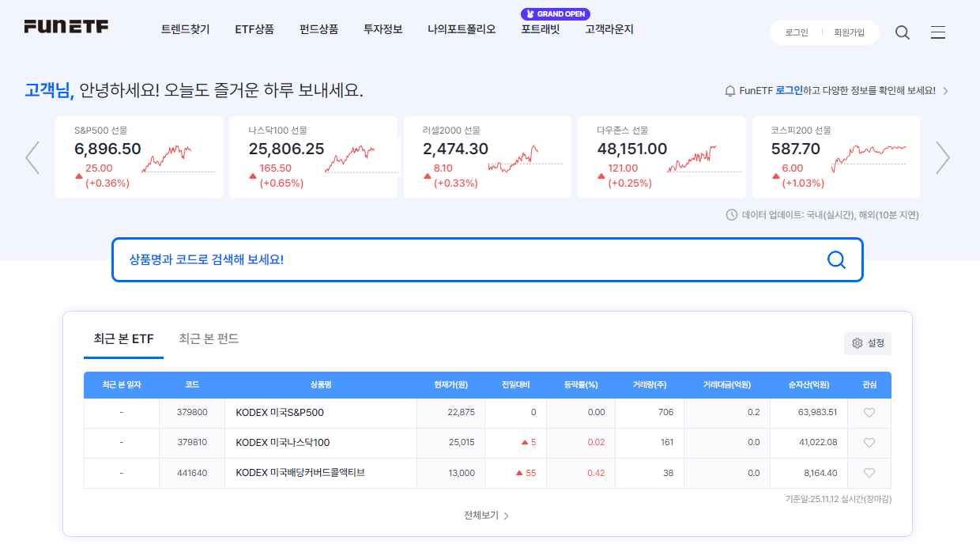Sort by 거래대금(억원) column header
This screenshot has width=980, height=548.
pos(727,385)
